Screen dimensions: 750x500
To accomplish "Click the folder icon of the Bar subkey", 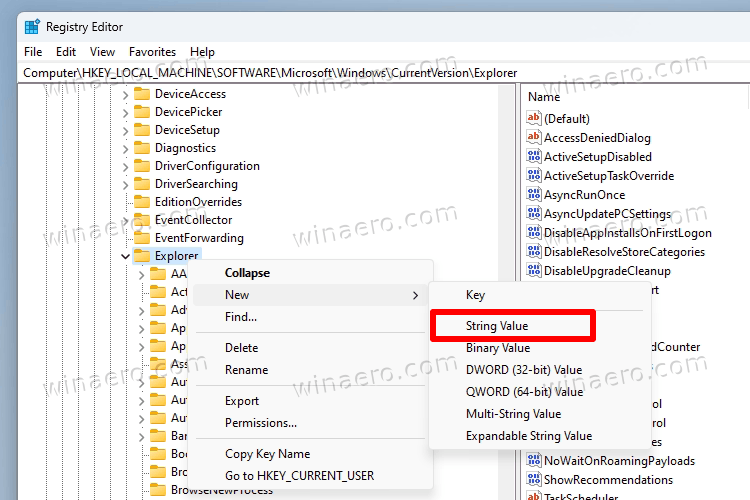I will click(158, 436).
